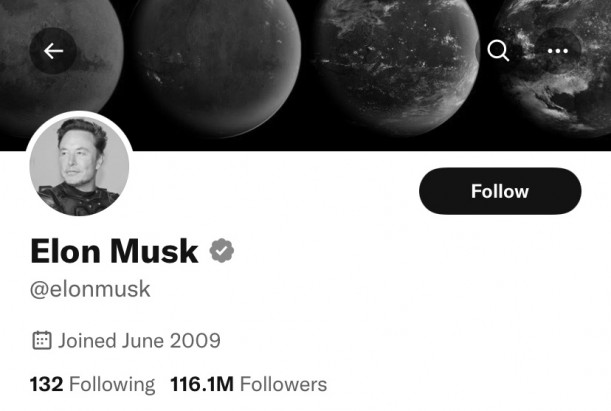
Task: Tap the back arrow icon
Action: pos(53,51)
